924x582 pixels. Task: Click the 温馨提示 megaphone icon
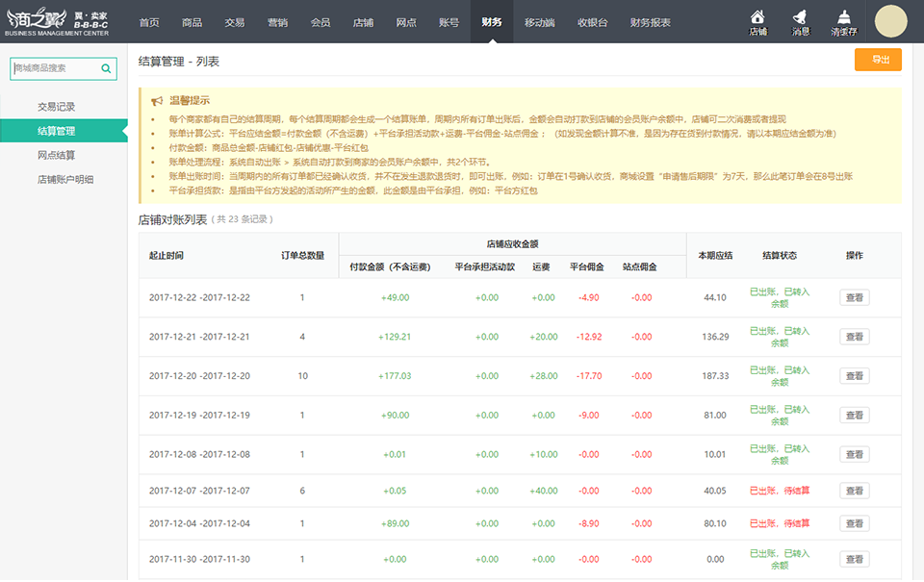tap(157, 100)
